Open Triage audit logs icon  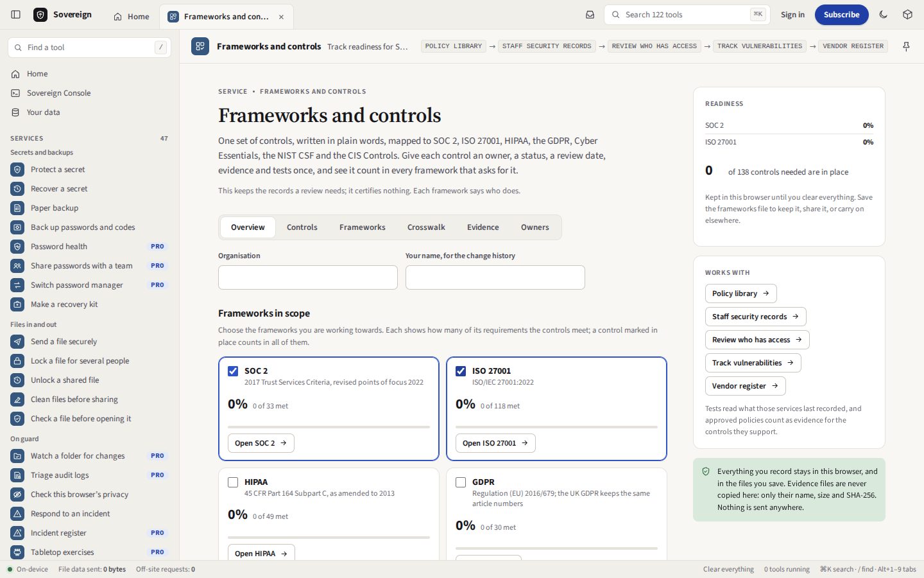coord(17,475)
